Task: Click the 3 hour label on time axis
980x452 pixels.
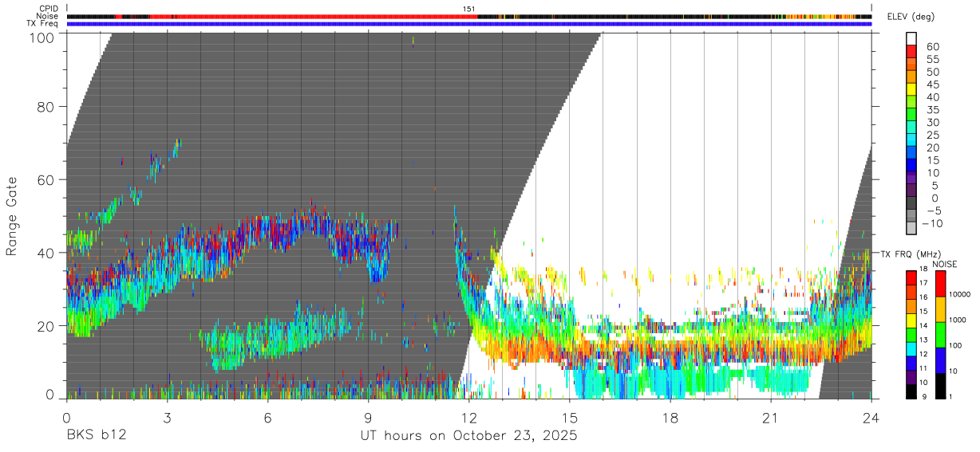Action: (167, 419)
